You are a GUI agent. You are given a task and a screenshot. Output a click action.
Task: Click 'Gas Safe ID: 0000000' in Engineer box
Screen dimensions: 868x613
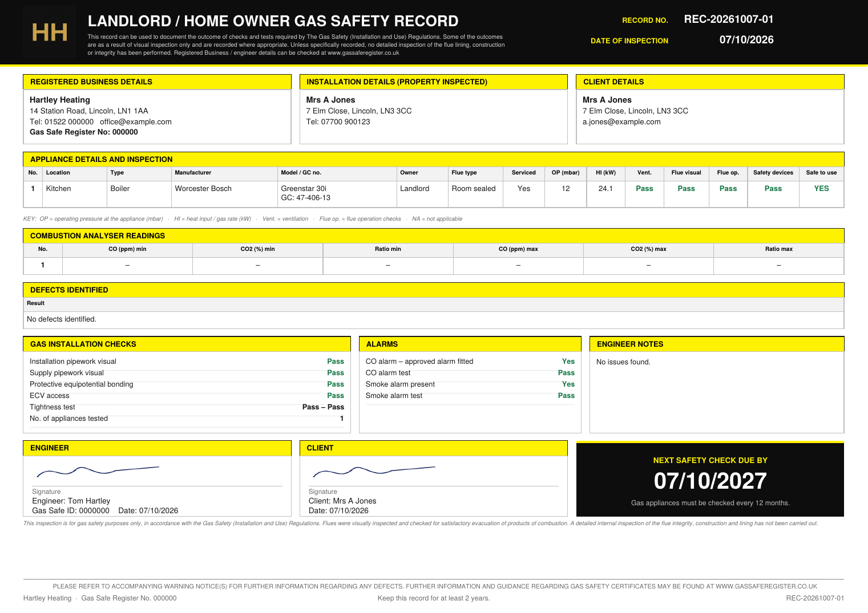[x=71, y=511]
